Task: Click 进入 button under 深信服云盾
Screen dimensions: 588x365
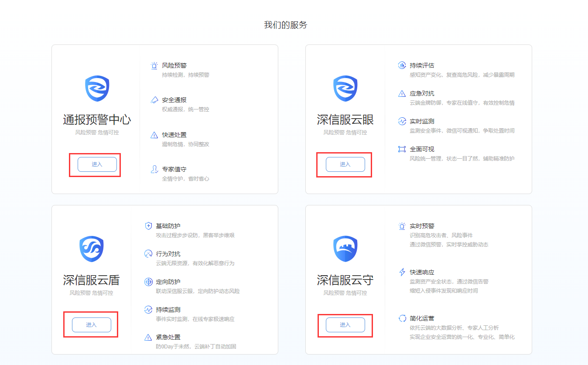Action: click(x=91, y=325)
